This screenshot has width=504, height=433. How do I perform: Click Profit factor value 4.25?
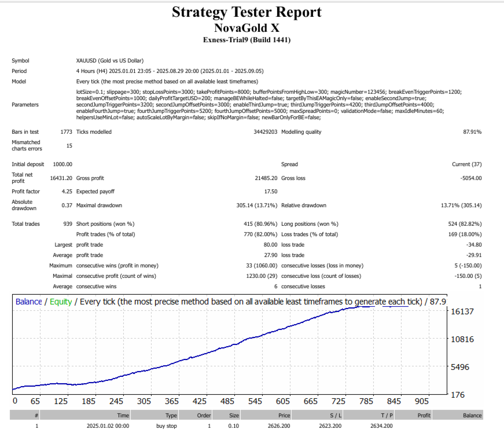(x=67, y=192)
